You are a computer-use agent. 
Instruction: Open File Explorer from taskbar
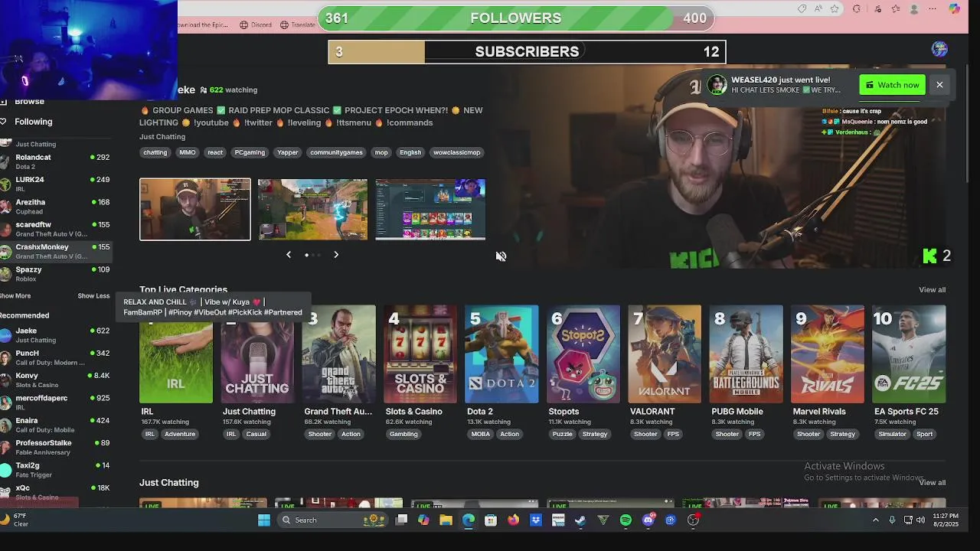pyautogui.click(x=446, y=520)
